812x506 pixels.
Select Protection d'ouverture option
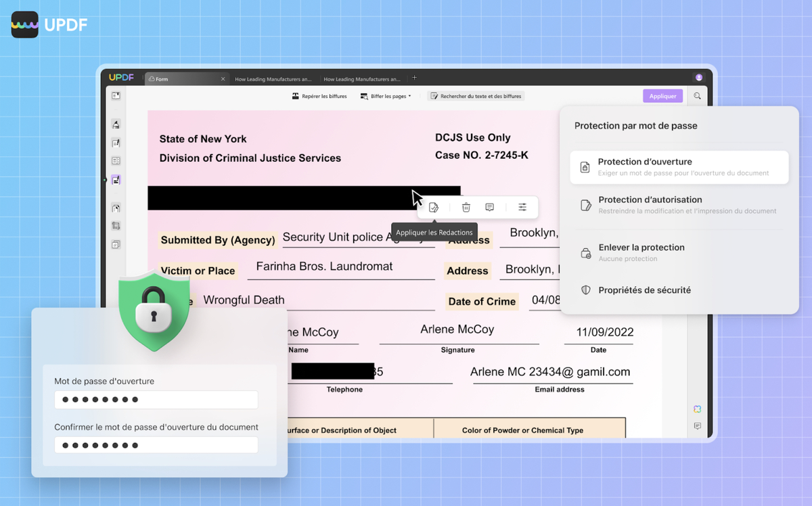[679, 167]
